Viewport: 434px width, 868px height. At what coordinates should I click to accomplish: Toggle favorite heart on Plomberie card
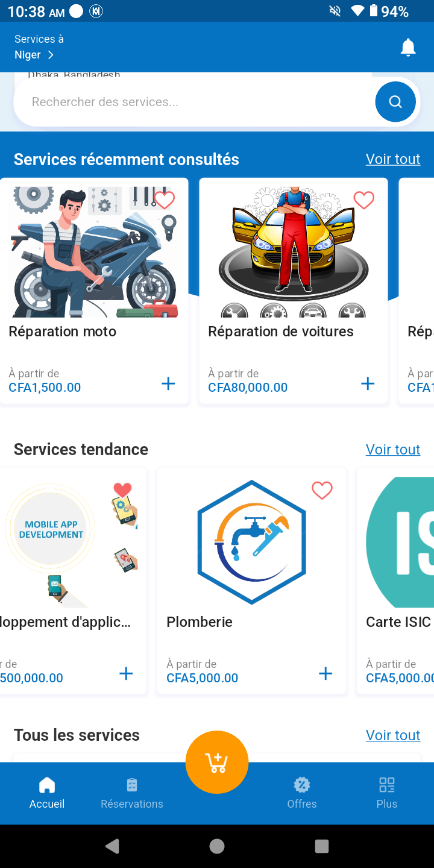click(322, 490)
